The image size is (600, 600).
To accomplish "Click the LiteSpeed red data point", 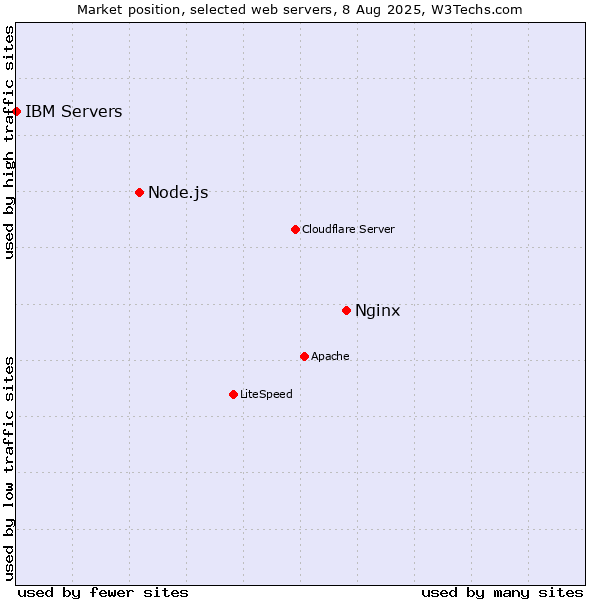I will (234, 395).
